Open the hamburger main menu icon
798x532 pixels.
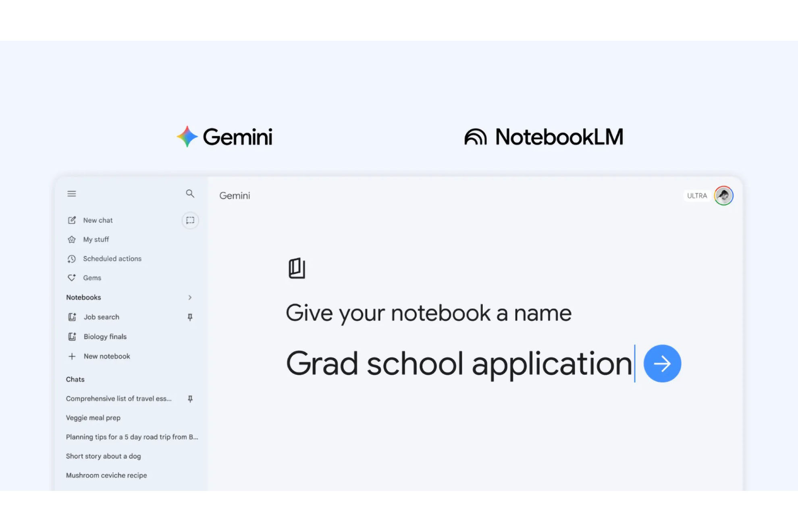point(72,194)
